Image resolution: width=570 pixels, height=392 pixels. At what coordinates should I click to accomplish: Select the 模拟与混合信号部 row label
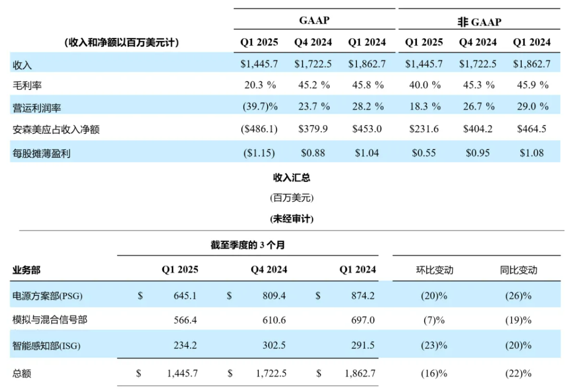coord(50,320)
